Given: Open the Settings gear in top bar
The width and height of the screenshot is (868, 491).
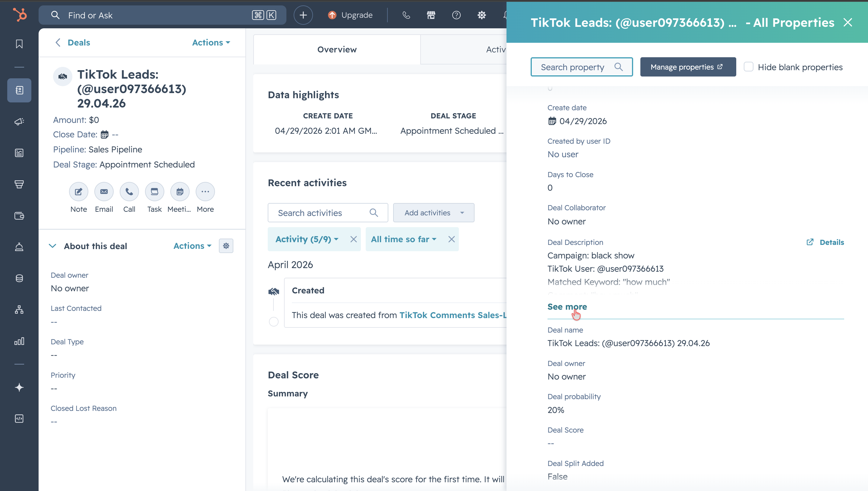Looking at the screenshot, I should click(x=481, y=15).
